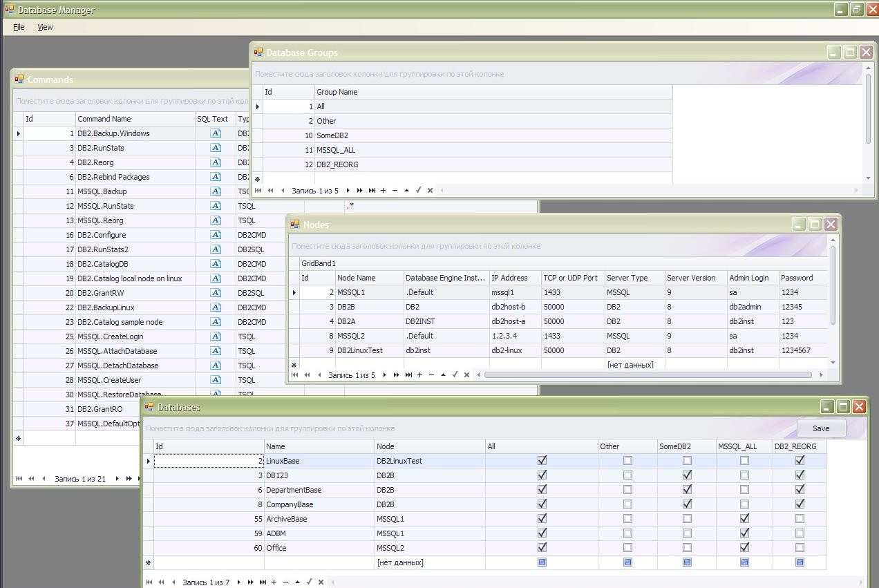Select Office database name cell
This screenshot has width=879, height=588.
319,548
